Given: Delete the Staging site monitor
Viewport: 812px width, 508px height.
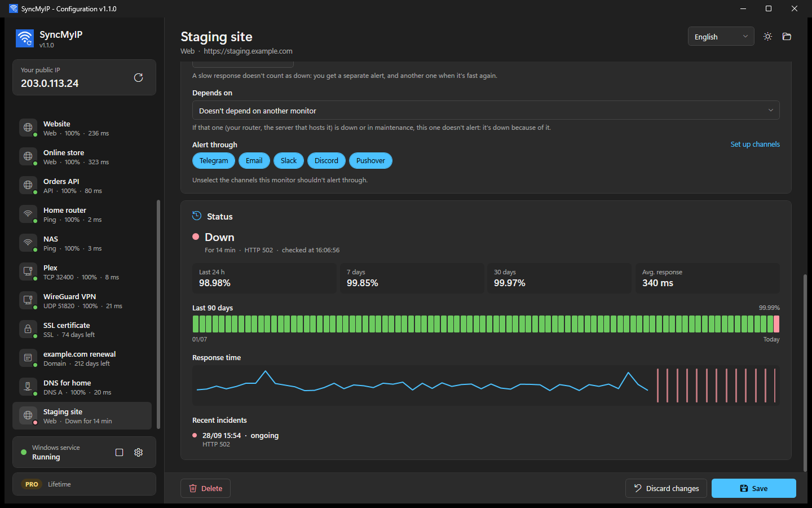Looking at the screenshot, I should pyautogui.click(x=205, y=488).
